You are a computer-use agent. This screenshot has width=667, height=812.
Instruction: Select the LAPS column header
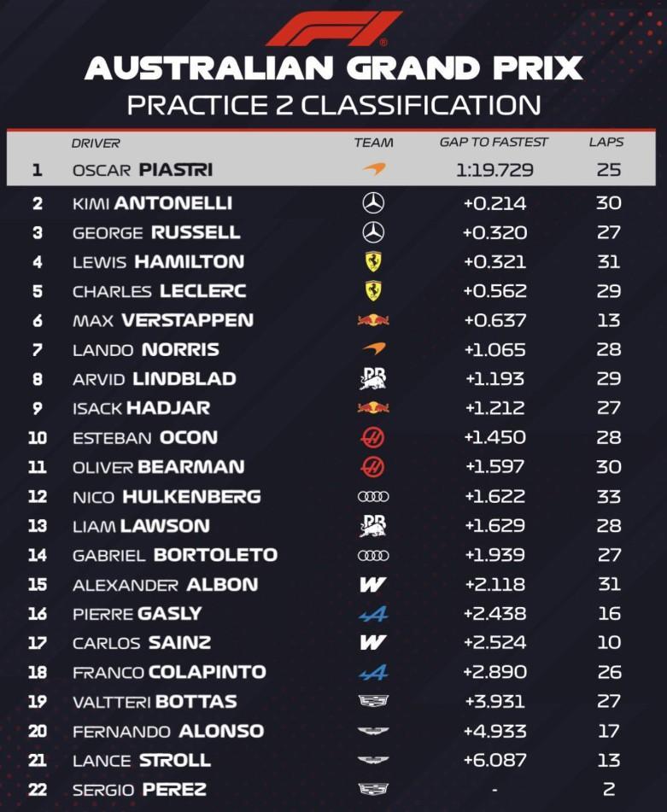click(x=606, y=143)
